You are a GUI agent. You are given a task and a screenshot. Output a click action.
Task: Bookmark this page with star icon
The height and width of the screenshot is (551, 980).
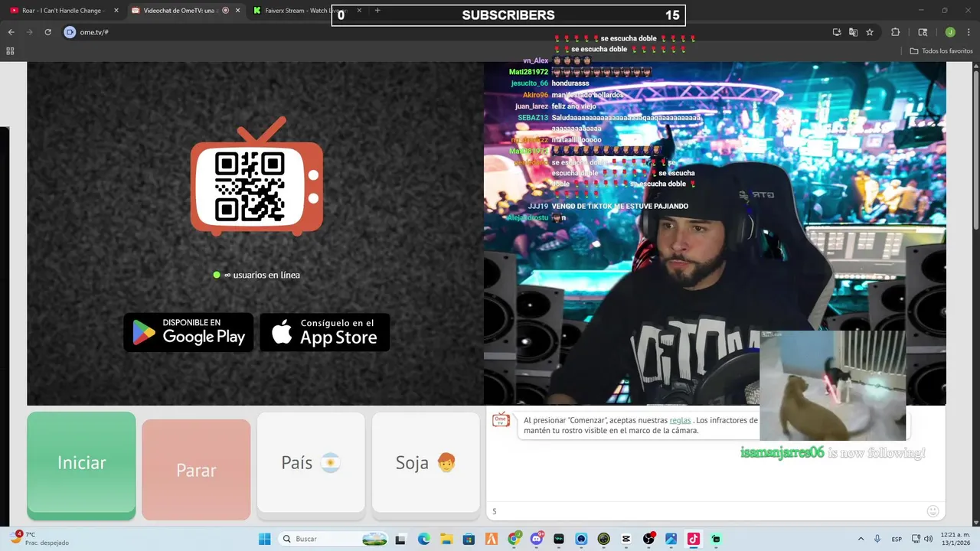point(870,32)
